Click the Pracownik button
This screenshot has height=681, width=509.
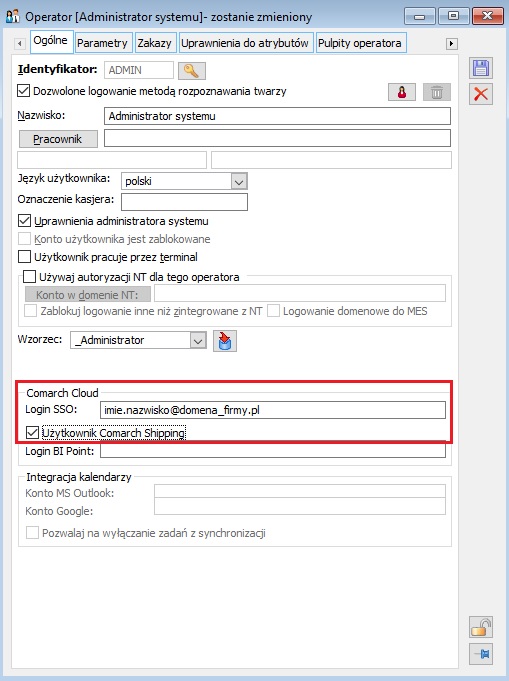point(58,139)
